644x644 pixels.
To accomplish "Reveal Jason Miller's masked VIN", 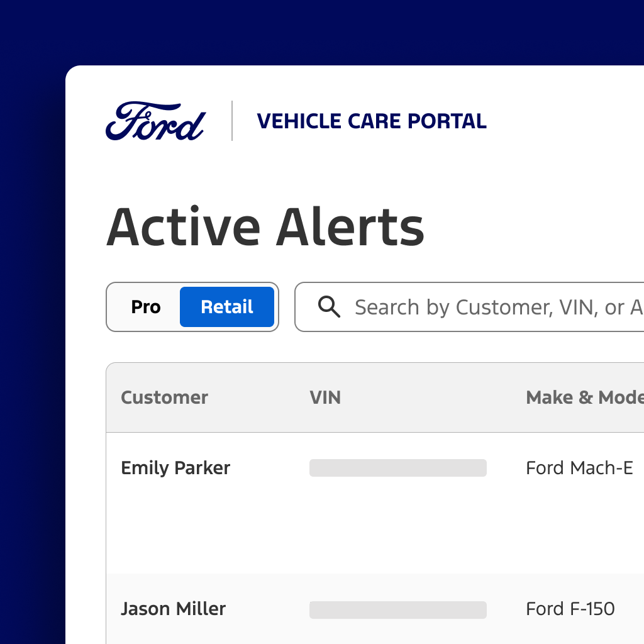I will (x=397, y=609).
